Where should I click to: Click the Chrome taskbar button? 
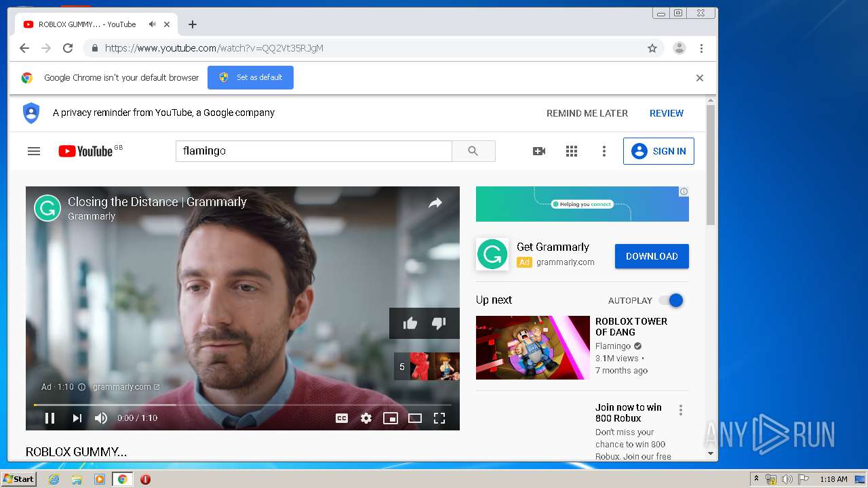(122, 479)
